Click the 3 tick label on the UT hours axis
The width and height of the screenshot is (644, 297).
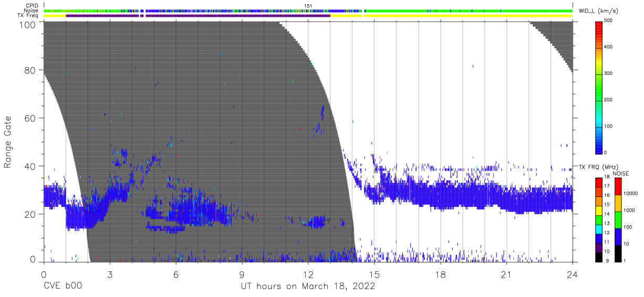110,274
